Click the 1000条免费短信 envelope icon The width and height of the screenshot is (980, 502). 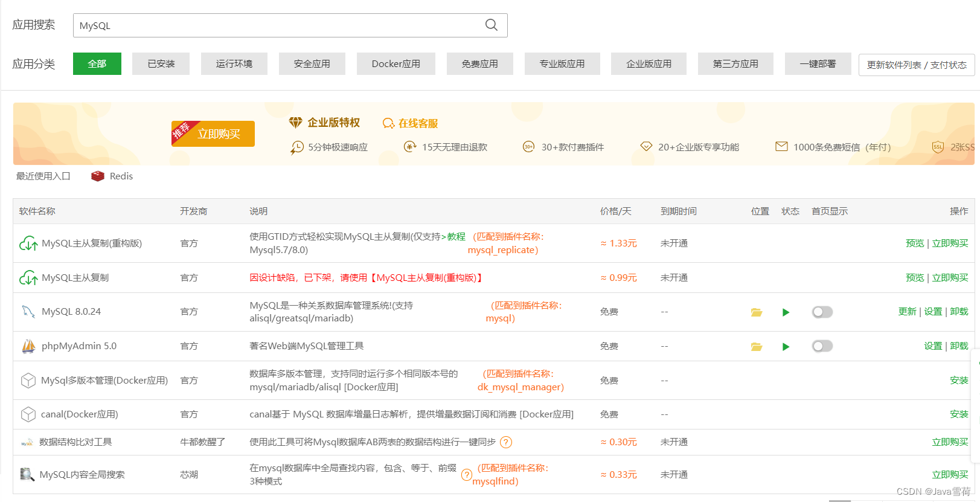[781, 146]
